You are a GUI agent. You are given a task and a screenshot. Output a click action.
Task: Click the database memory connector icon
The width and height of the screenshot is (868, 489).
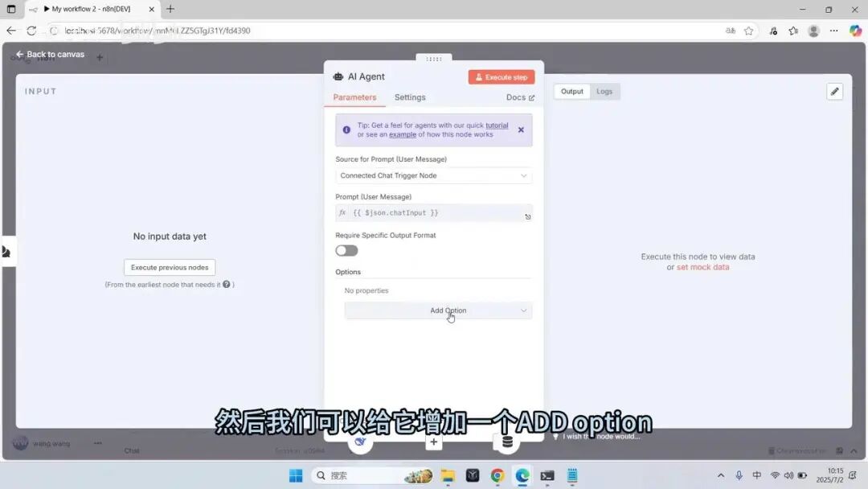point(506,442)
